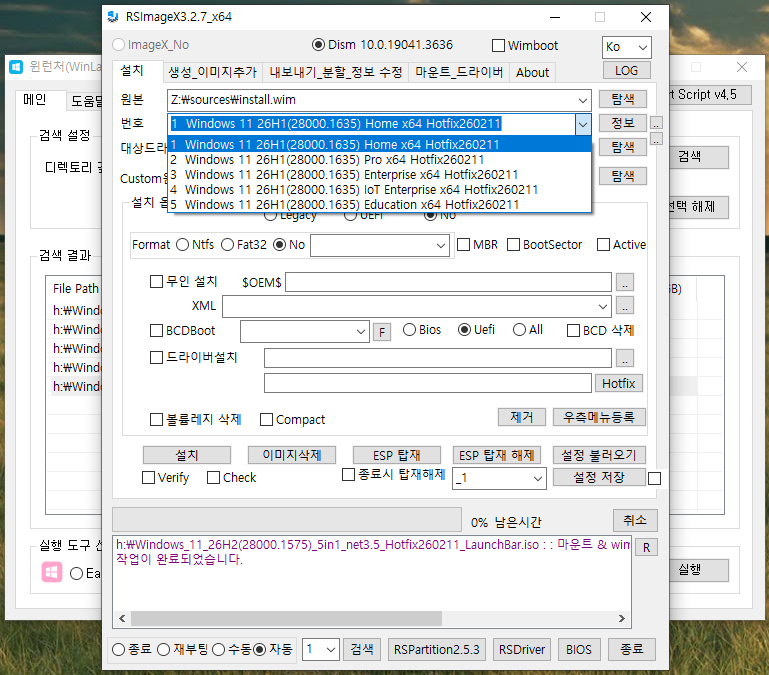The image size is (769, 675).
Task: Click the LOG button
Action: pyautogui.click(x=626, y=71)
